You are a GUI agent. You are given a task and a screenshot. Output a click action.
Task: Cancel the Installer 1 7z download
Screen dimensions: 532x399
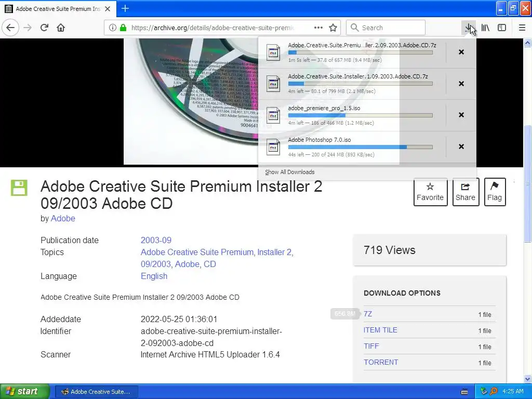tap(461, 84)
